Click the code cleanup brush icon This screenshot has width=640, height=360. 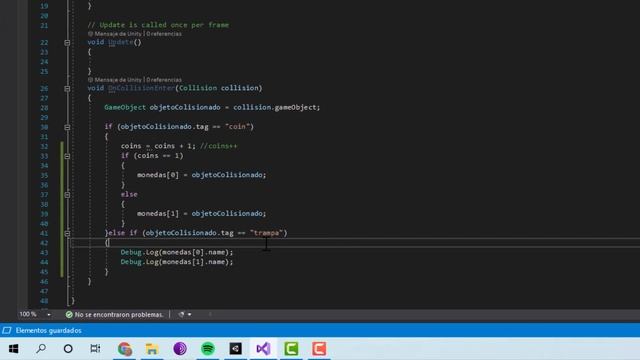(x=181, y=315)
